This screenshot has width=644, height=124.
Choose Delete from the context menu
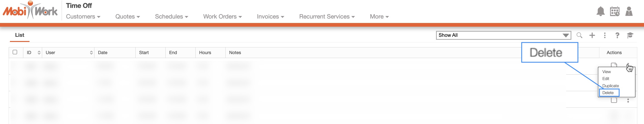(608, 93)
